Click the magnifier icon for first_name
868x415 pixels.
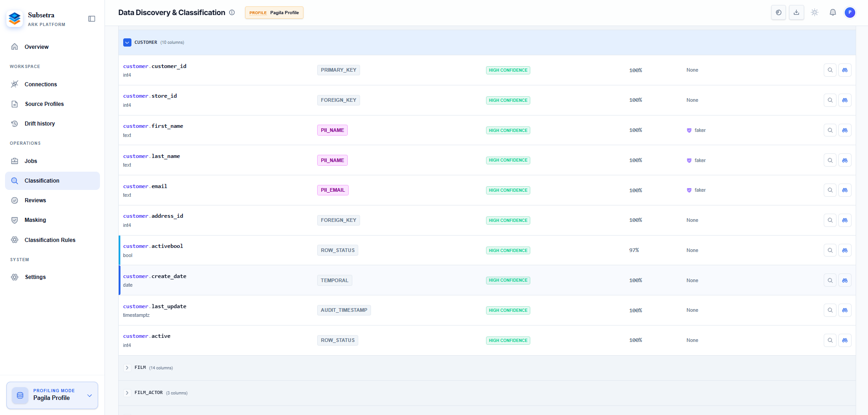point(830,130)
